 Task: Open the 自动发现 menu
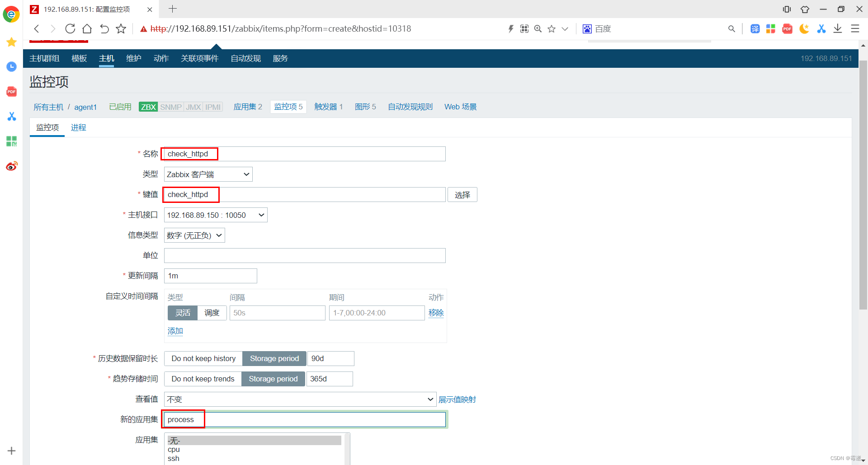(x=245, y=58)
